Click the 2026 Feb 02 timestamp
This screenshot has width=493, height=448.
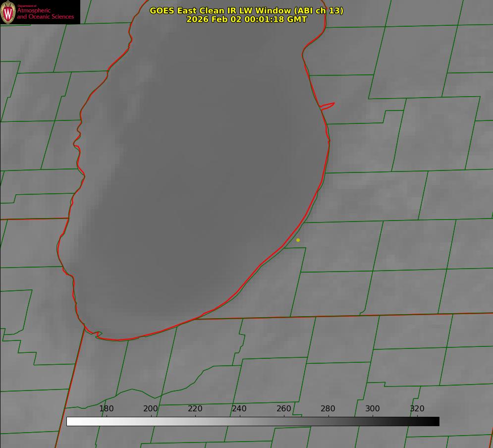[246, 19]
